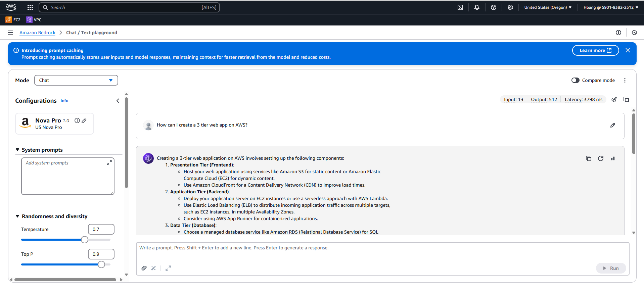This screenshot has height=292, width=644.
Task: Collapse the Configurations panel chevron
Action: coord(118,101)
